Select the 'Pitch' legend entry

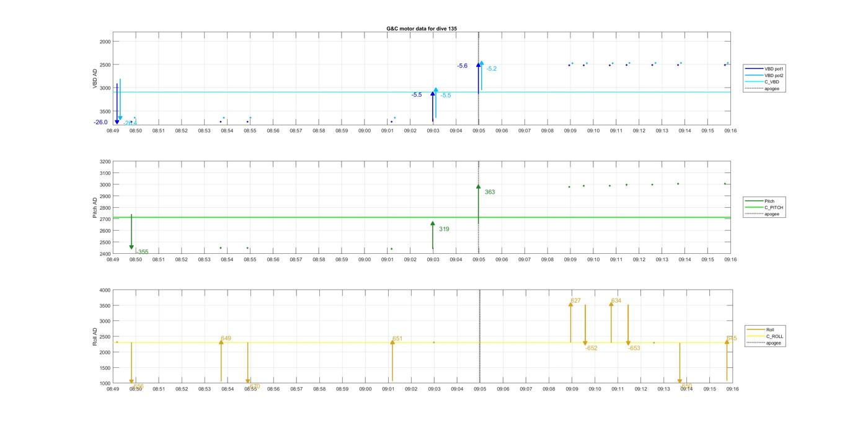click(x=769, y=201)
